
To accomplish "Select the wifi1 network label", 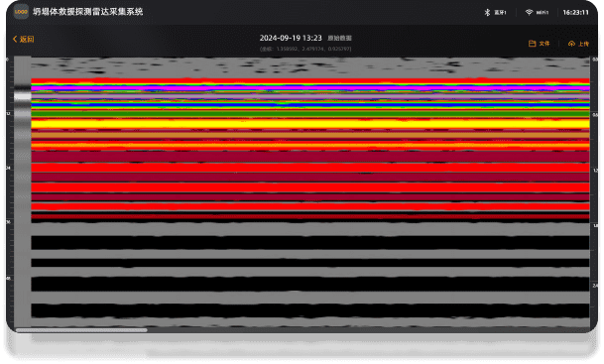I will pyautogui.click(x=543, y=12).
